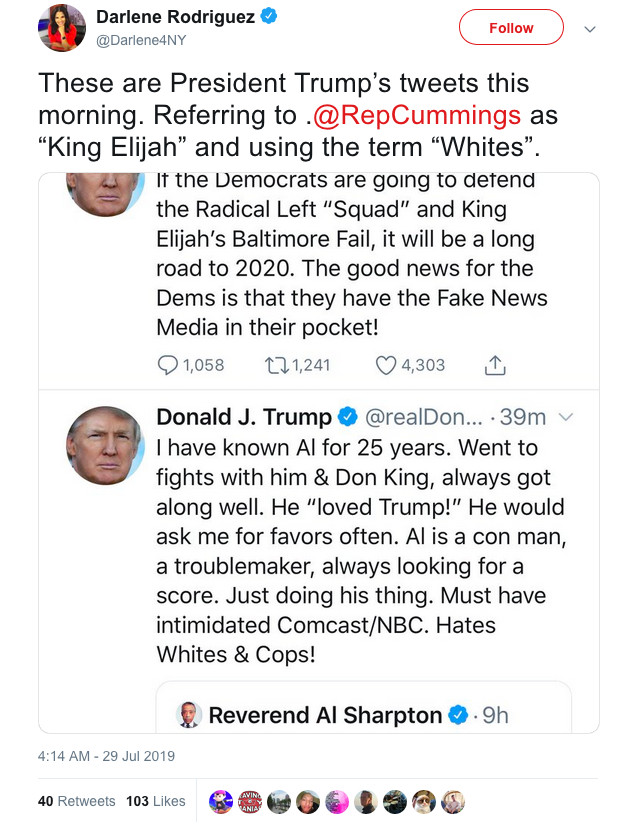Viewport: 636px width, 822px height.
Task: Expand the tweet options chevron beside Follow
Action: (x=590, y=29)
